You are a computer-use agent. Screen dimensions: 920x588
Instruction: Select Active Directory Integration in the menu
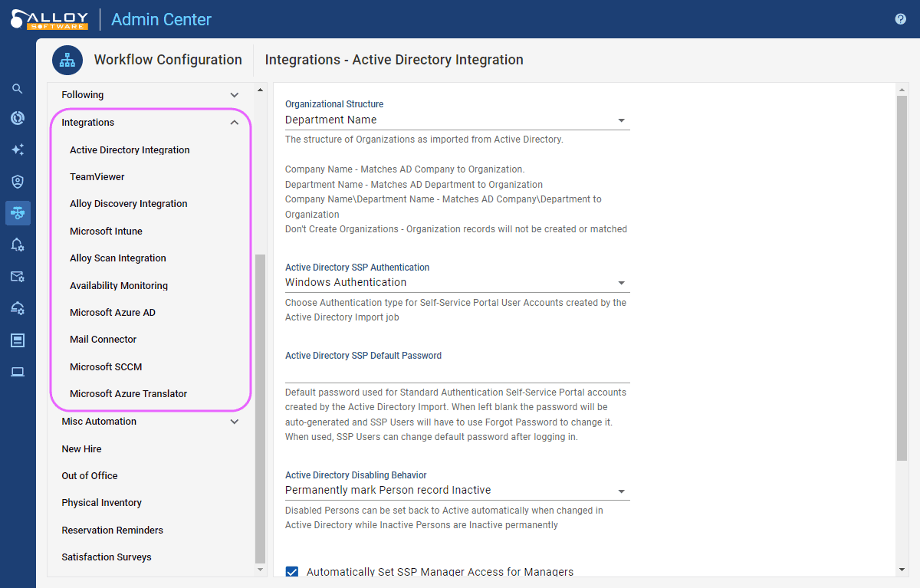pos(130,150)
